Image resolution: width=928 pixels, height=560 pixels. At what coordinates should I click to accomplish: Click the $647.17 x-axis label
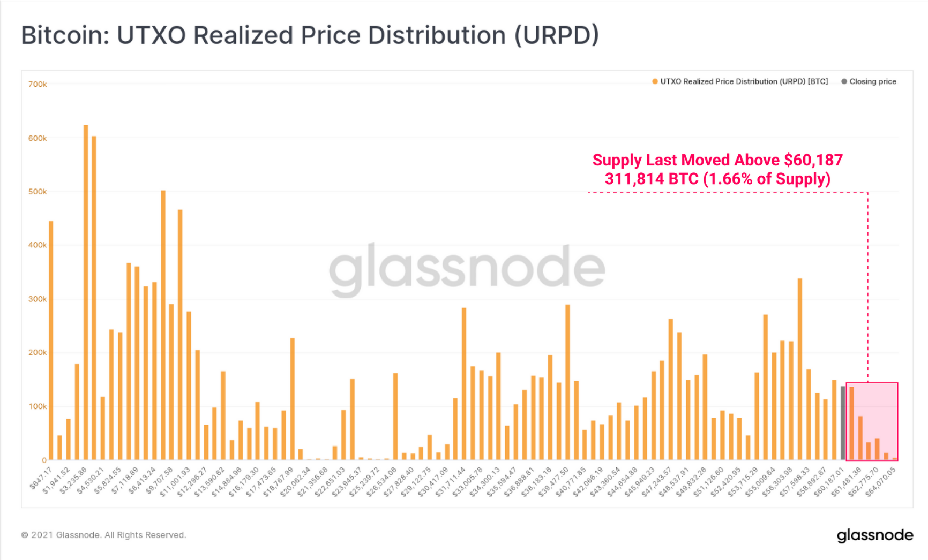pos(41,478)
